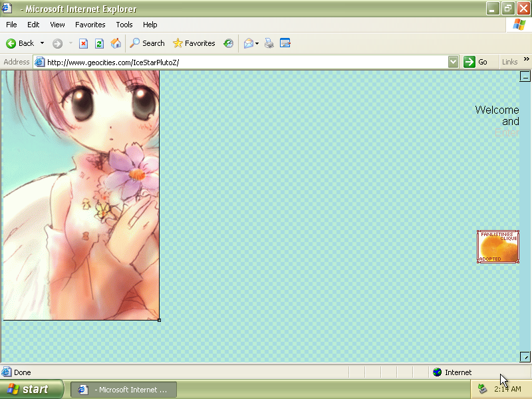This screenshot has width=532, height=399.
Task: Open the History icon
Action: (x=228, y=43)
